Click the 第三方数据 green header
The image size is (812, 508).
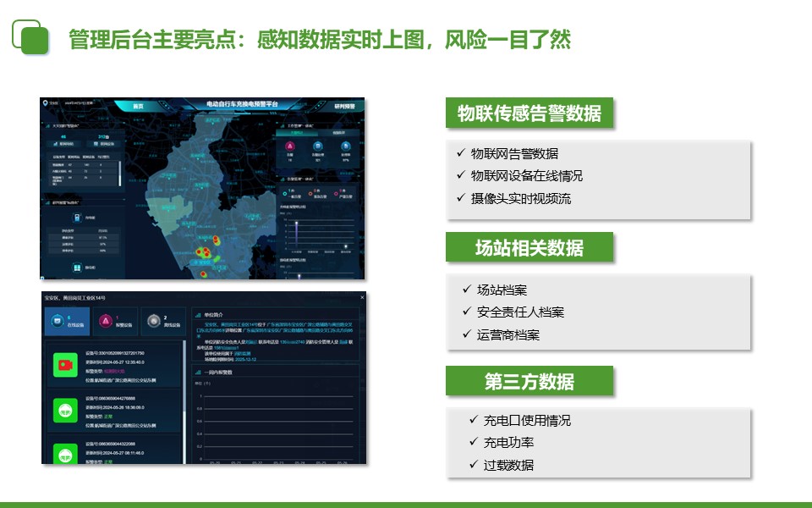529,381
